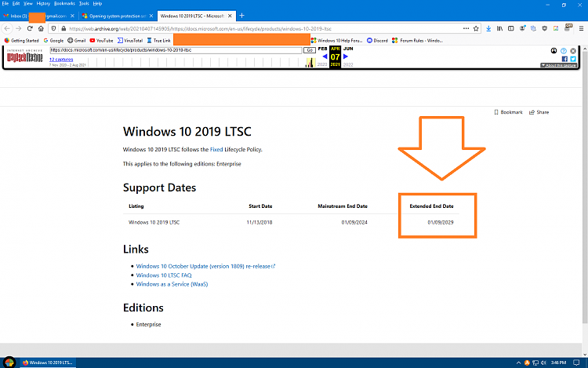The height and width of the screenshot is (368, 588).
Task: Open tracking protection shield in address bar
Action: 53,28
